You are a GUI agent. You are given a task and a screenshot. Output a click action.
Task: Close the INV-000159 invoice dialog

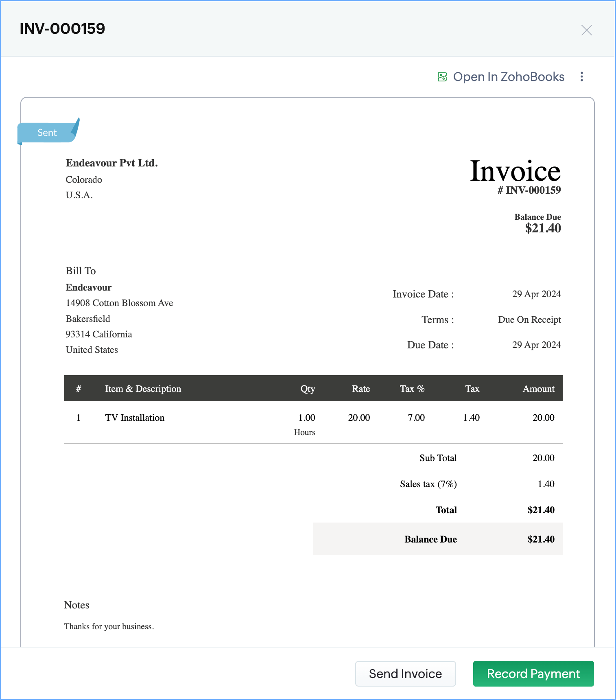586,30
